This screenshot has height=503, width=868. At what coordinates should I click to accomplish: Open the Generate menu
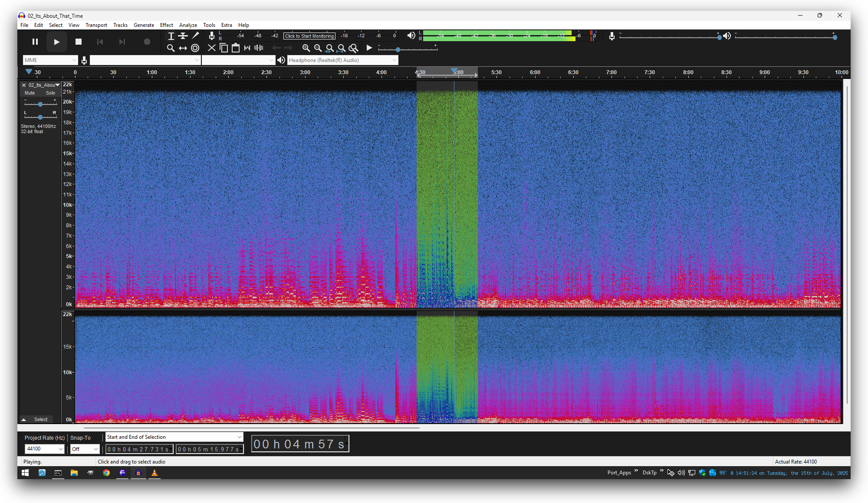[144, 25]
